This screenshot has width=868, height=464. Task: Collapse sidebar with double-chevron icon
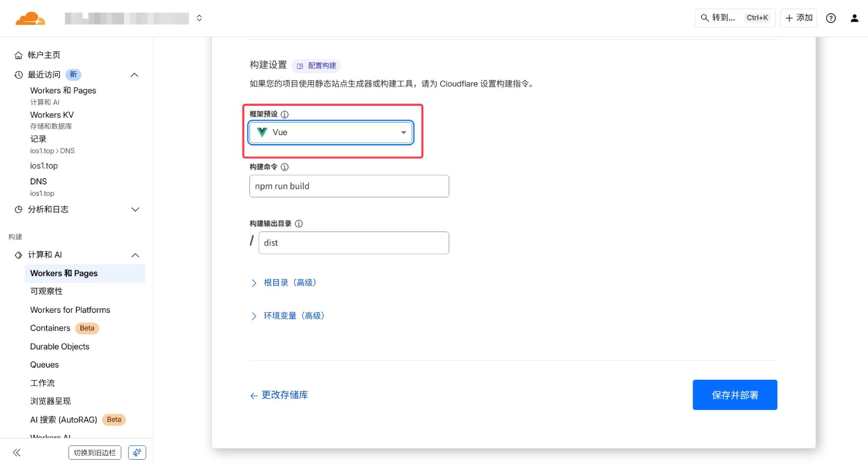coord(16,453)
